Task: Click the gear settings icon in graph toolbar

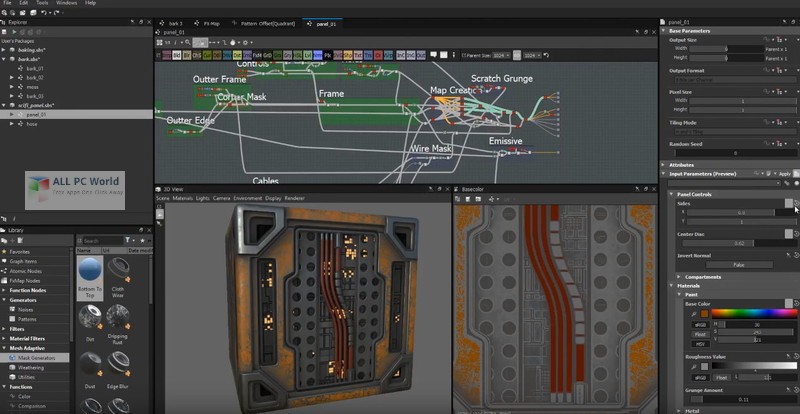Action: [x=245, y=42]
